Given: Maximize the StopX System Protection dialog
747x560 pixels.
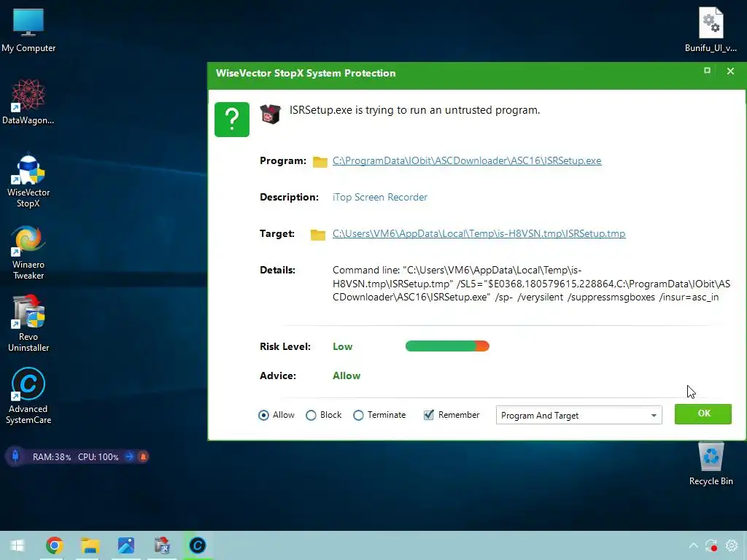Looking at the screenshot, I should tap(707, 71).
